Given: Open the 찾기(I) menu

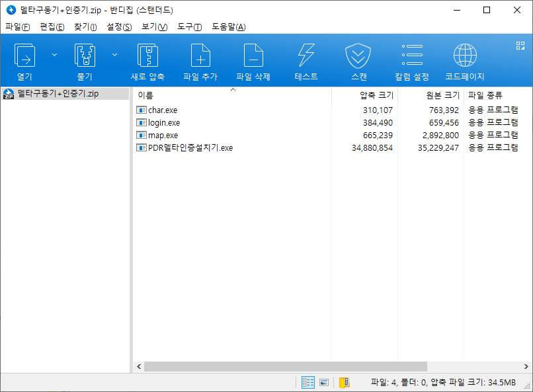Looking at the screenshot, I should (x=85, y=27).
